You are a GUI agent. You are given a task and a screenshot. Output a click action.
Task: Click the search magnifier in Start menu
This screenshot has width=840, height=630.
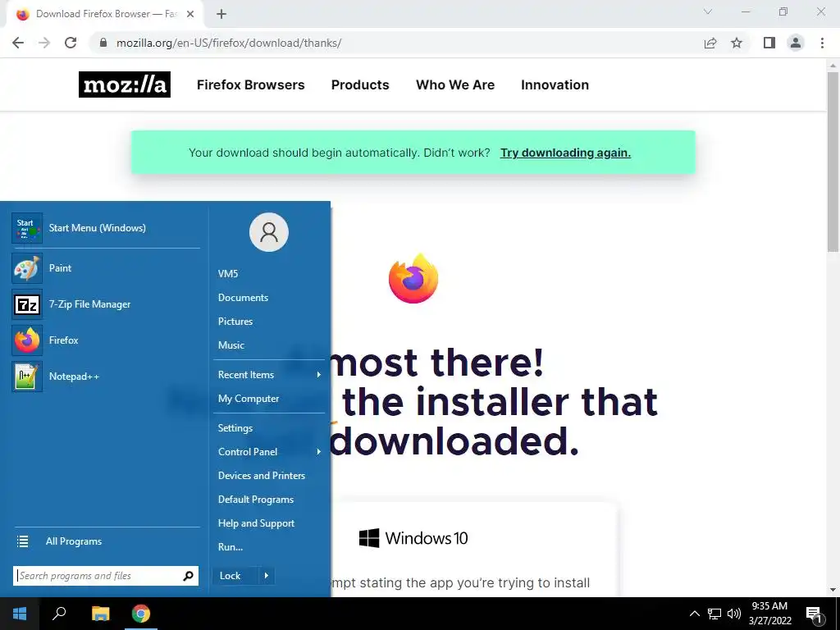click(x=188, y=576)
